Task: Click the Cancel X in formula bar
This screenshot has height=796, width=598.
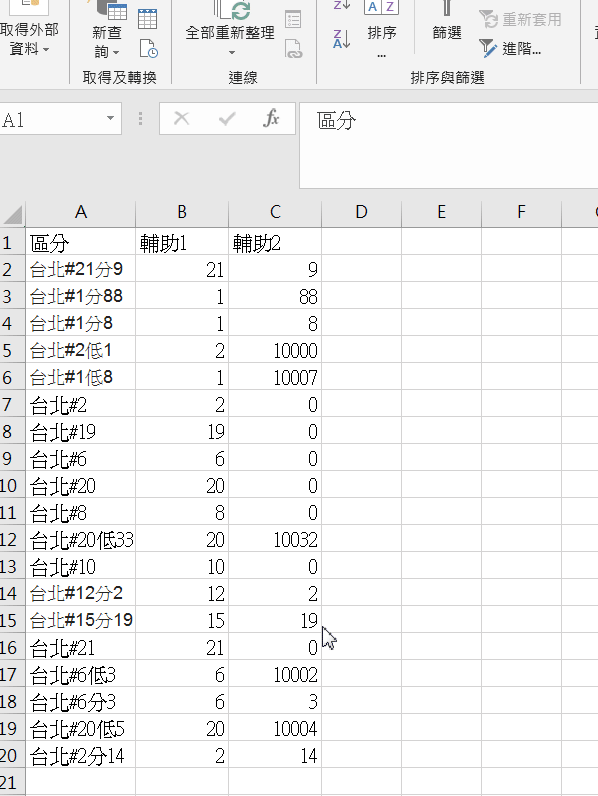Action: point(181,119)
